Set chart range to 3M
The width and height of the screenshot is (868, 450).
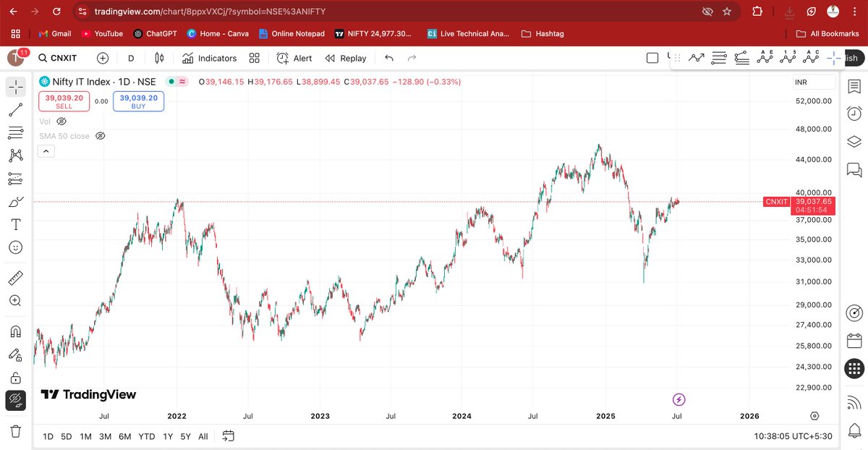coord(105,436)
